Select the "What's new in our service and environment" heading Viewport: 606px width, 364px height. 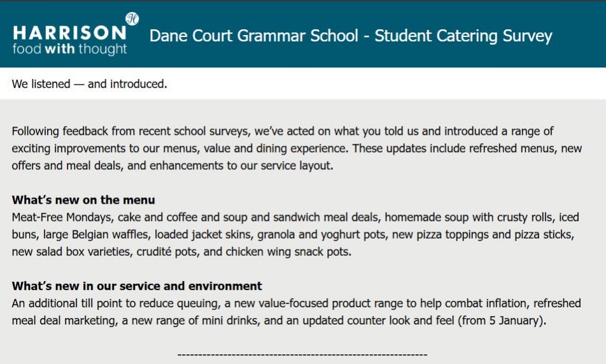137,286
